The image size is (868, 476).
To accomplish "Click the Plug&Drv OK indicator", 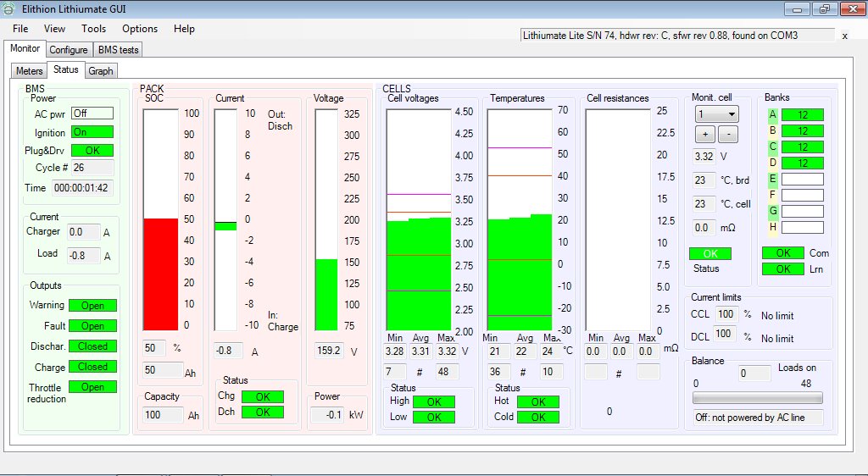I will [92, 151].
